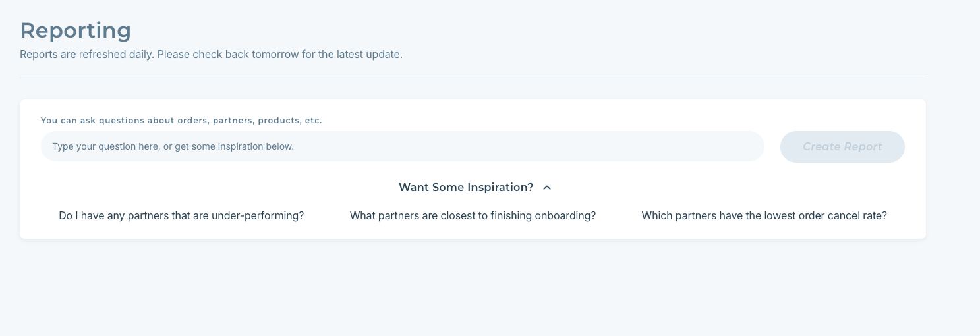Click the "Reports are refreshed daily" notice
This screenshot has width=980, height=336.
click(211, 54)
